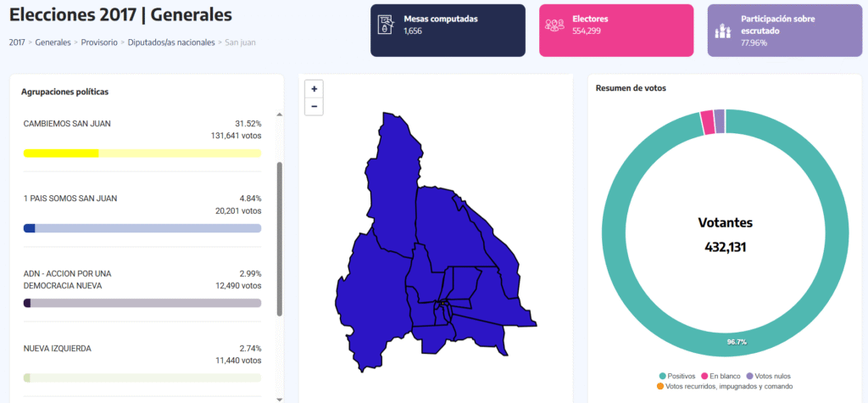Click the Elecciones 2017 | Generales heading
Image resolution: width=868 pixels, height=403 pixels.
120,15
